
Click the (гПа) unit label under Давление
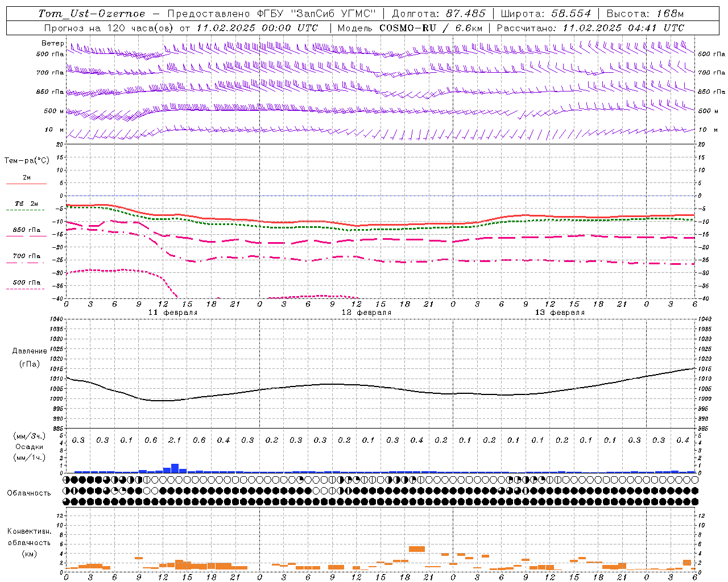pos(30,364)
